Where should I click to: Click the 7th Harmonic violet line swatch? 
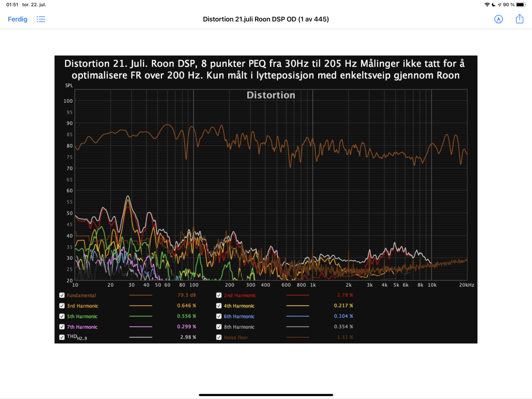tap(141, 327)
